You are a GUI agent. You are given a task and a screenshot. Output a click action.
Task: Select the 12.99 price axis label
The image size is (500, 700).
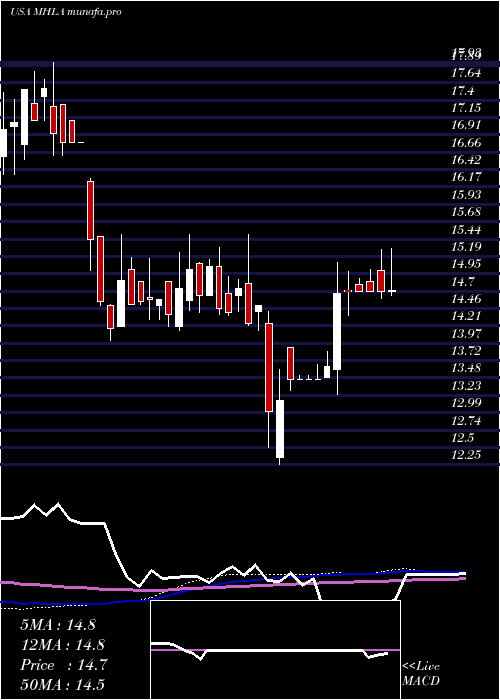point(466,404)
